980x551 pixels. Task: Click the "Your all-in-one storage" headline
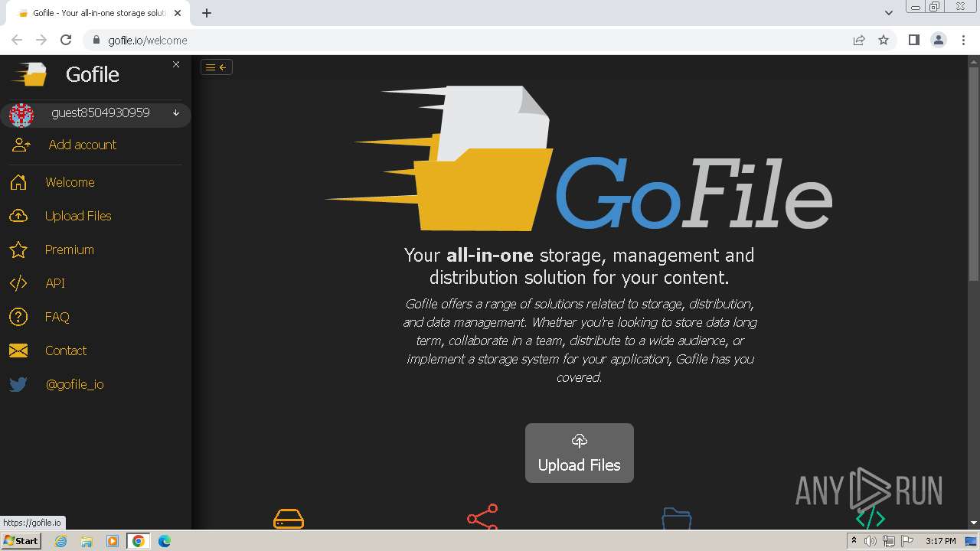pos(579,266)
